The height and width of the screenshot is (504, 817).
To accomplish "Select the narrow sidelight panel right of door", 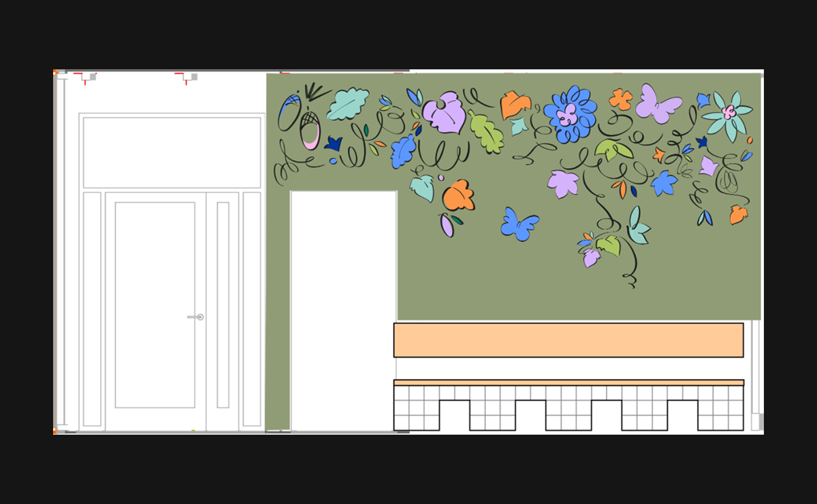I will pyautogui.click(x=223, y=304).
